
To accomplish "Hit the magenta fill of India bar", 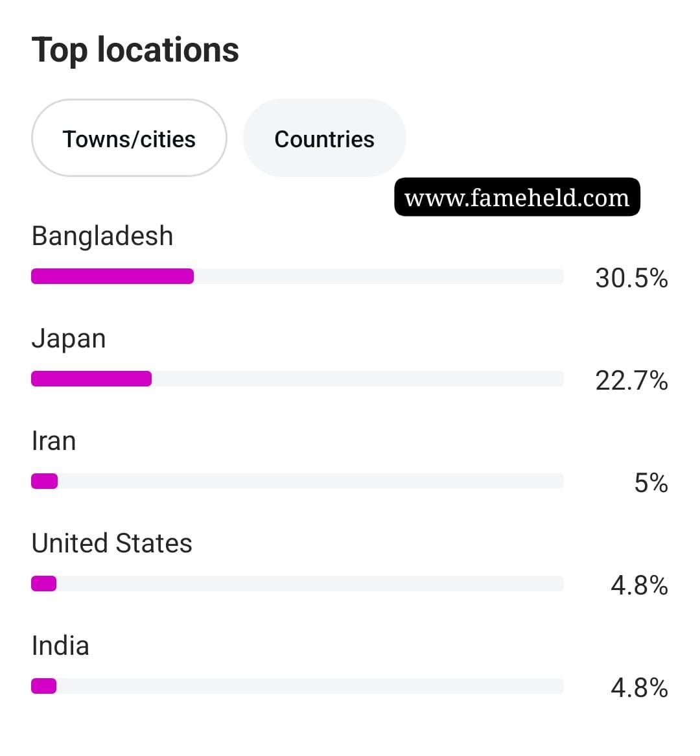I will pos(44,686).
